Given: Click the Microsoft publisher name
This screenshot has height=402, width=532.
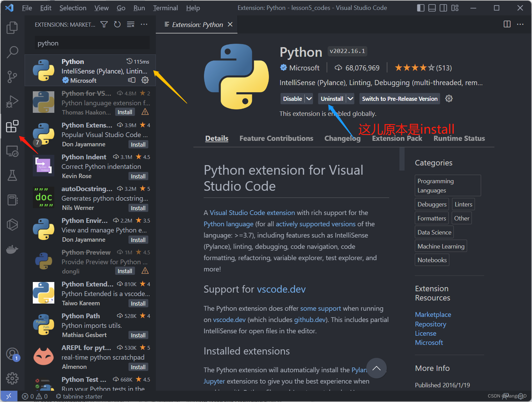Looking at the screenshot, I should point(304,68).
